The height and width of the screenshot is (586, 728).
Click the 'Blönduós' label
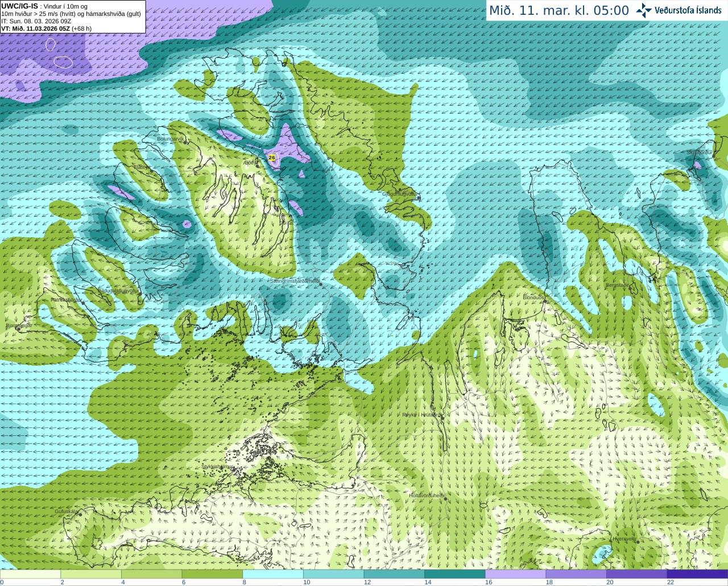[533, 298]
